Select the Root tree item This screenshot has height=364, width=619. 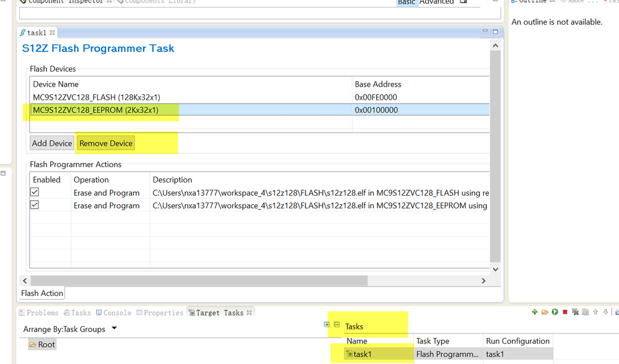click(42, 344)
